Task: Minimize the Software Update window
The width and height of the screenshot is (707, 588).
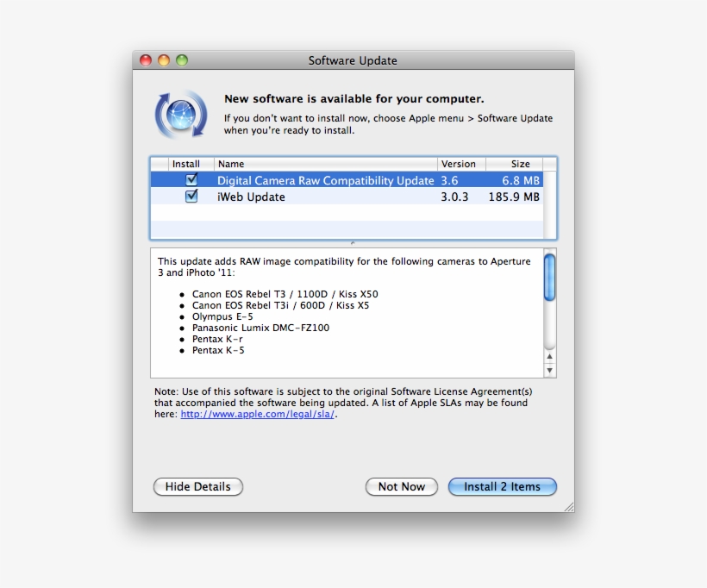Action: [164, 60]
